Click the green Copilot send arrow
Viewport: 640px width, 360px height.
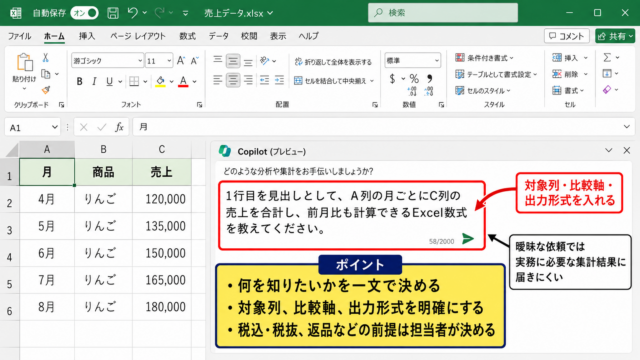tap(468, 239)
